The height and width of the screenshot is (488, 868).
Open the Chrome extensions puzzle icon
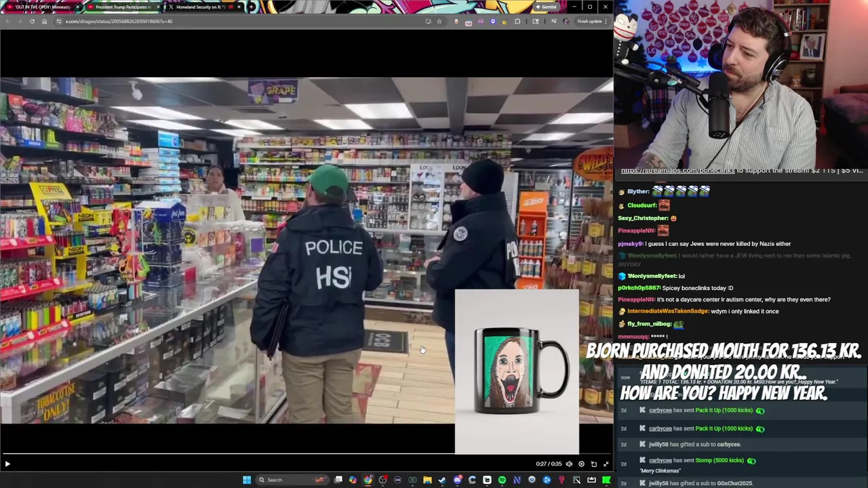point(517,21)
